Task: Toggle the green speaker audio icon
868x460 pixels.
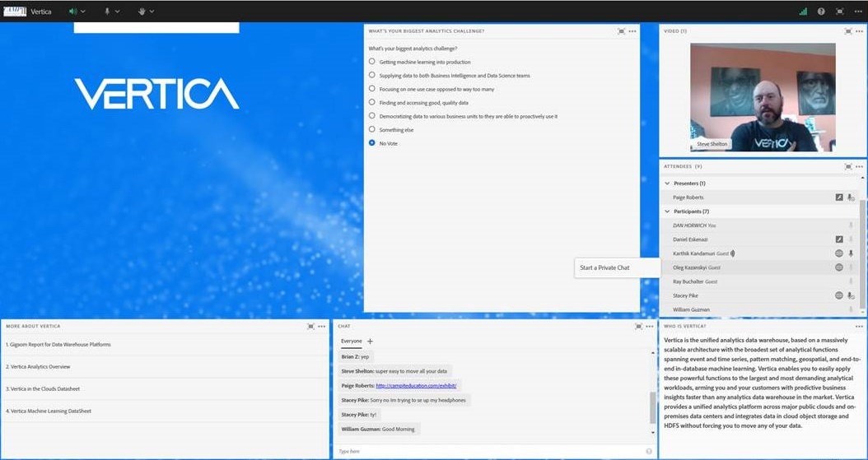Action: tap(72, 11)
